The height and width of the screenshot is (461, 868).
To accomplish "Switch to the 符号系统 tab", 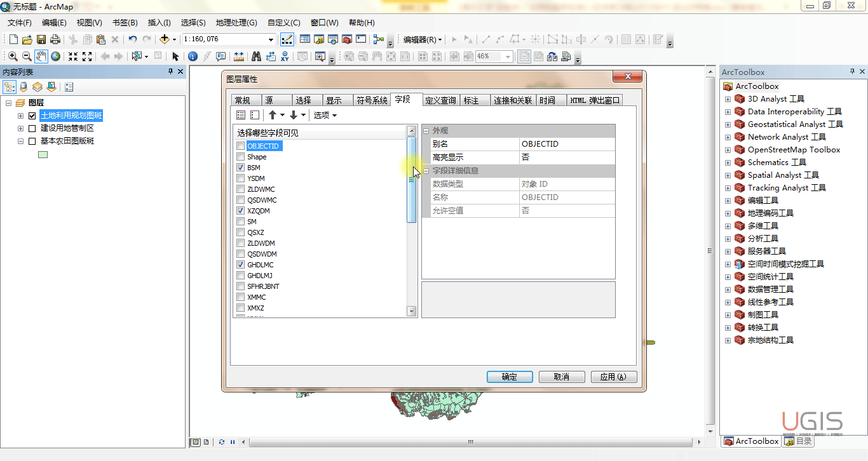I will click(x=372, y=100).
